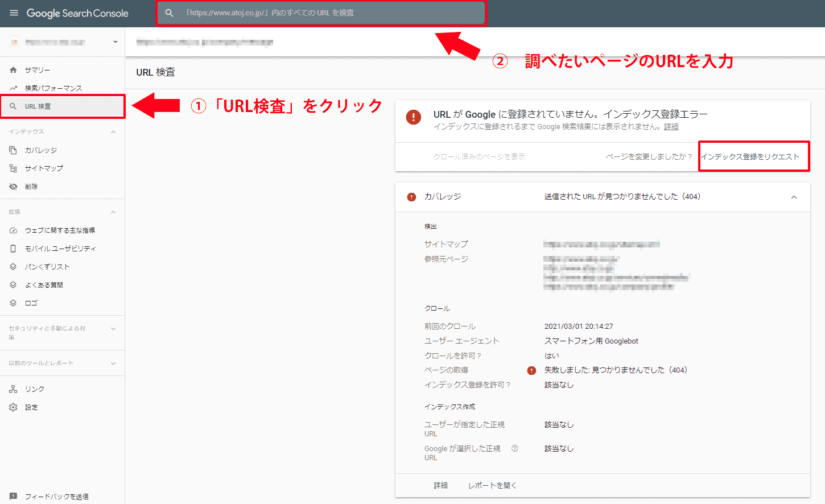Open サイトマップ page
This screenshot has width=825, height=504.
(x=44, y=168)
